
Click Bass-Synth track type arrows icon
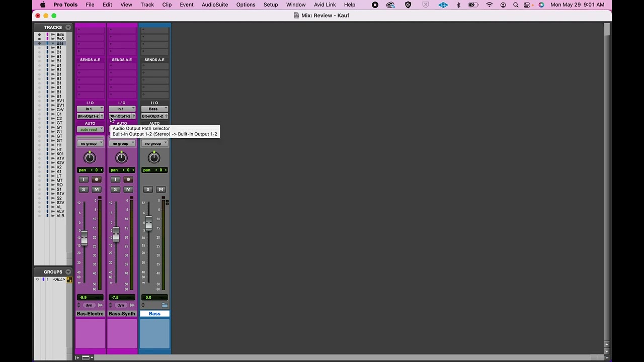[x=110, y=305]
